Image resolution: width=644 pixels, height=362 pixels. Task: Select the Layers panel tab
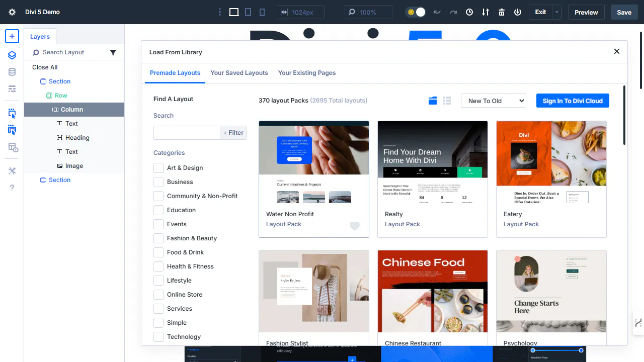click(x=40, y=37)
